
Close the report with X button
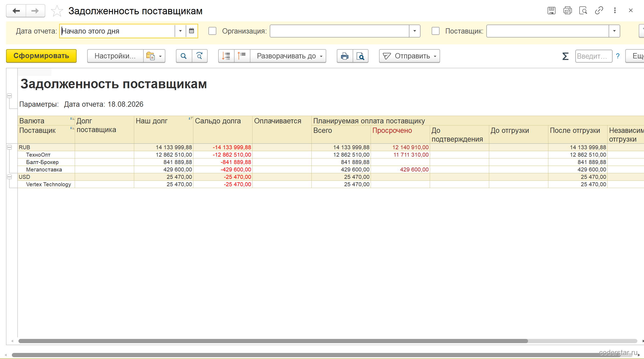[x=631, y=11]
